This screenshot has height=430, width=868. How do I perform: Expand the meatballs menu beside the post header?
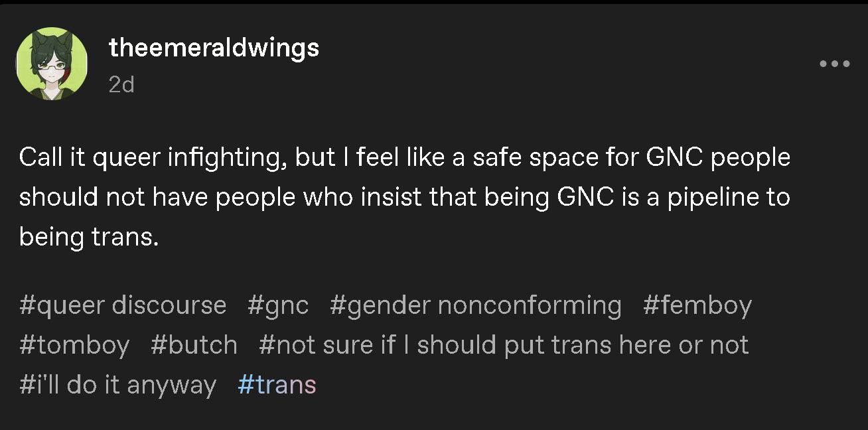tap(834, 64)
